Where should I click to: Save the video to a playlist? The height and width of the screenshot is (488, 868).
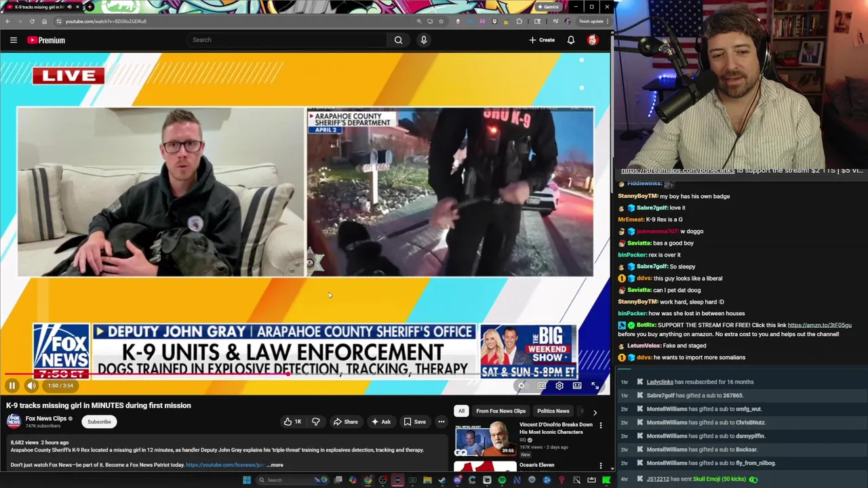click(414, 422)
